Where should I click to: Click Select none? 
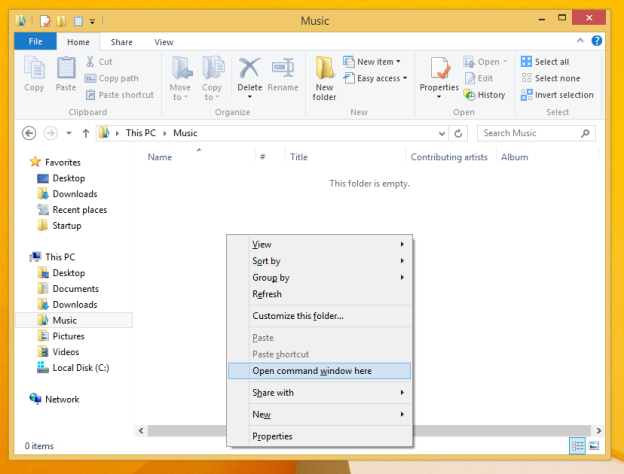pos(550,78)
